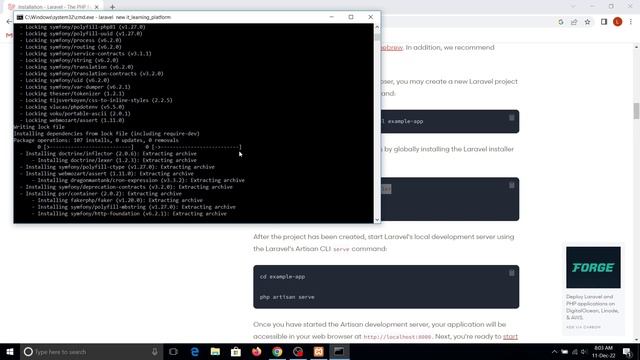Click the network icon in system tray
The image size is (640, 360).
click(575, 351)
